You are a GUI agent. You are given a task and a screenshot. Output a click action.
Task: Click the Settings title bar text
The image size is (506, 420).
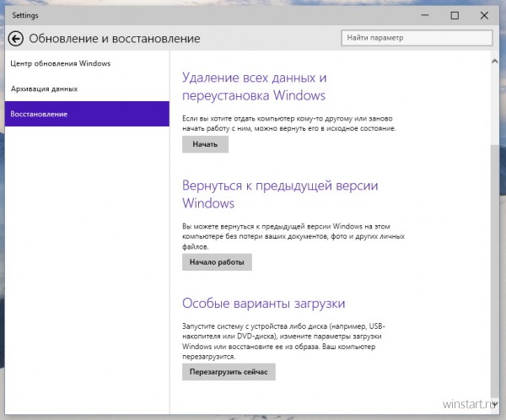click(24, 15)
